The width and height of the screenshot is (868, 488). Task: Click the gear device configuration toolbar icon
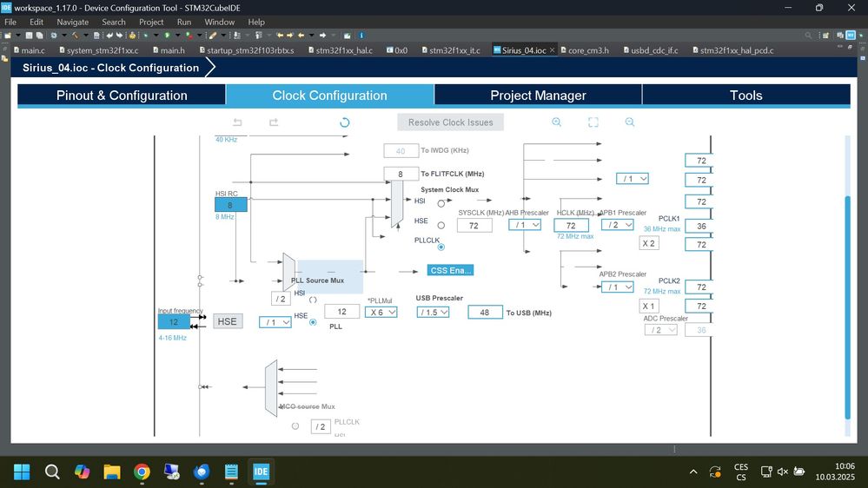point(54,36)
